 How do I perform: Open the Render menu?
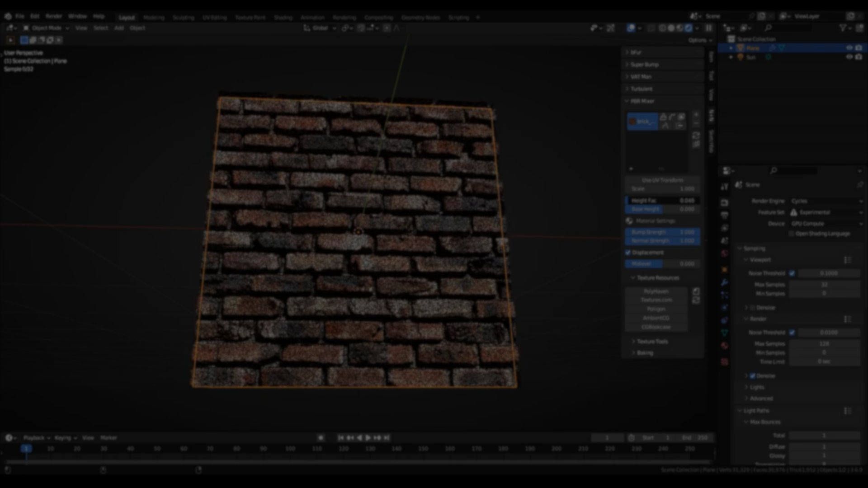[53, 16]
